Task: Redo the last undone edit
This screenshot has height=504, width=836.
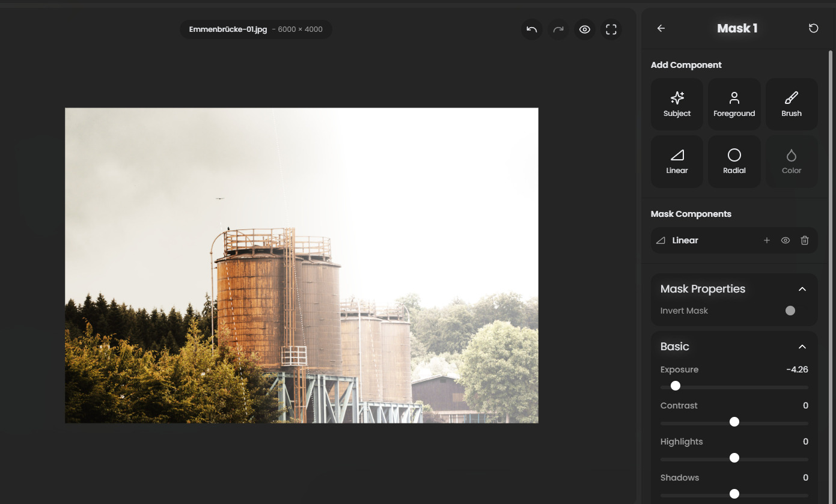Action: [x=558, y=29]
